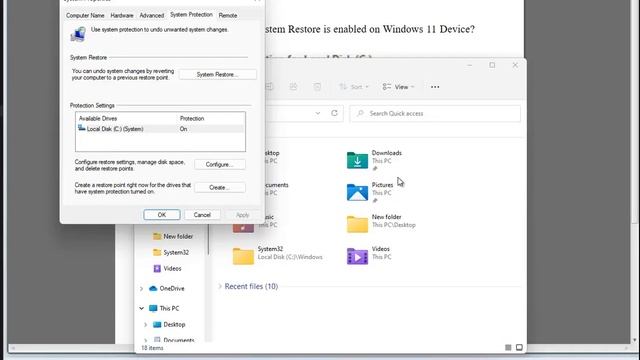Click the Search Quick access field
This screenshot has width=640, height=360.
435,113
